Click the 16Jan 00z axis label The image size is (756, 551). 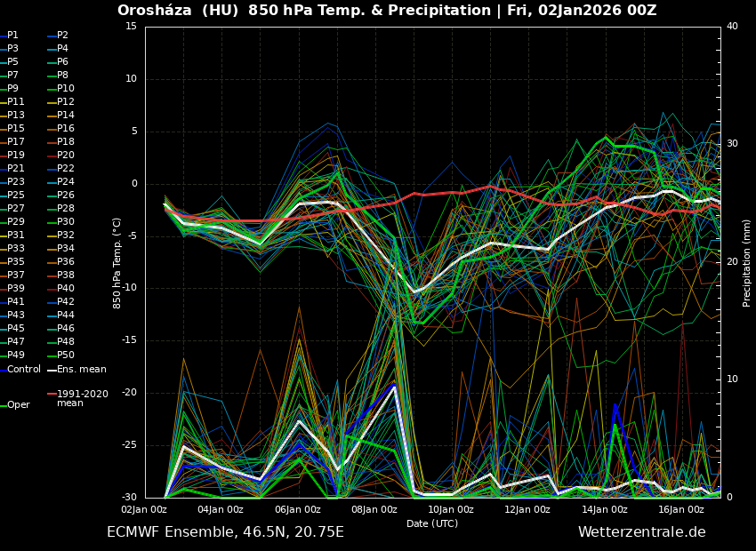click(681, 509)
